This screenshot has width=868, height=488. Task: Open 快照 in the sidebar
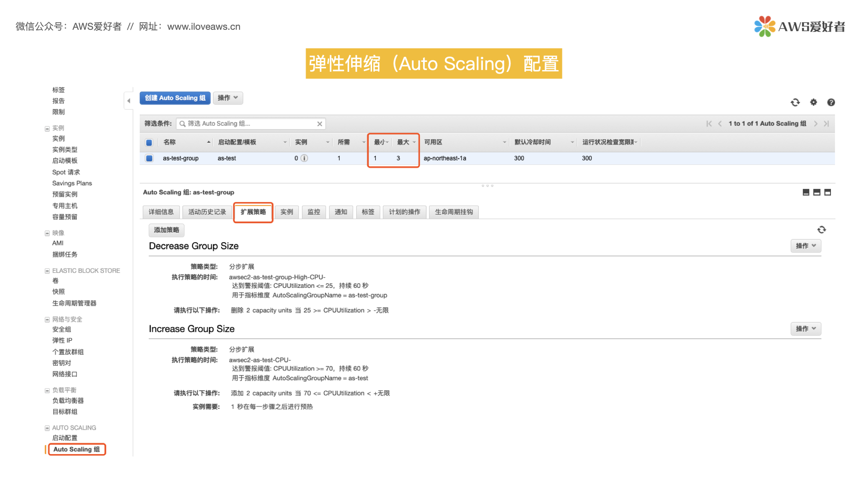tap(58, 292)
